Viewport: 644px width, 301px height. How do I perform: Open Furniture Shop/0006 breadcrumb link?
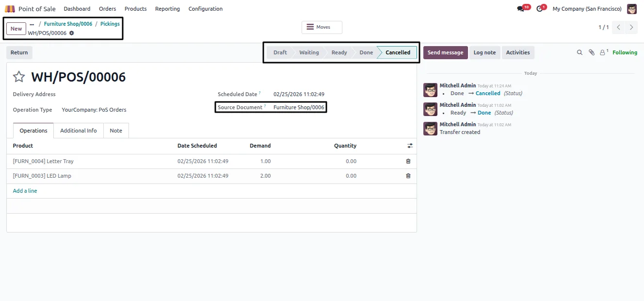click(68, 24)
